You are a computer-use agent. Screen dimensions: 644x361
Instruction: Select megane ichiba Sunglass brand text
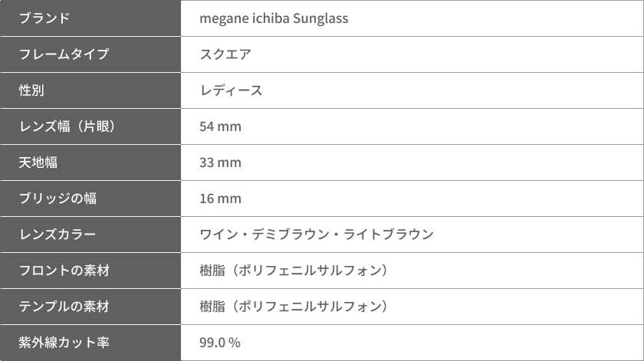[274, 18]
